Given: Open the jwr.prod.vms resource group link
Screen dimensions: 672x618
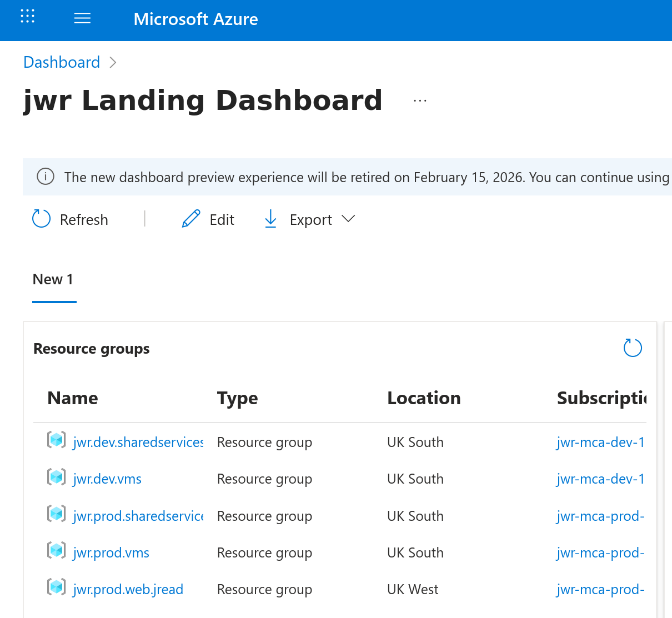Looking at the screenshot, I should click(111, 553).
